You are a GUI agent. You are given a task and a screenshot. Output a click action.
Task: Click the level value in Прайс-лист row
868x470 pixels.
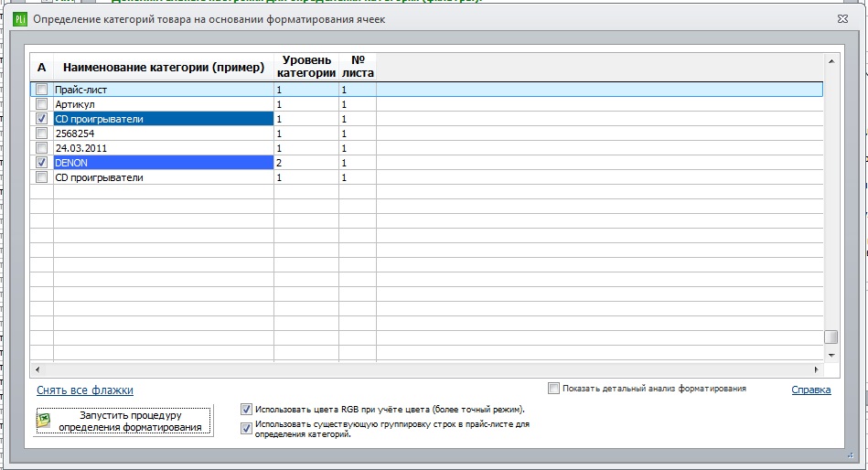[x=306, y=90]
